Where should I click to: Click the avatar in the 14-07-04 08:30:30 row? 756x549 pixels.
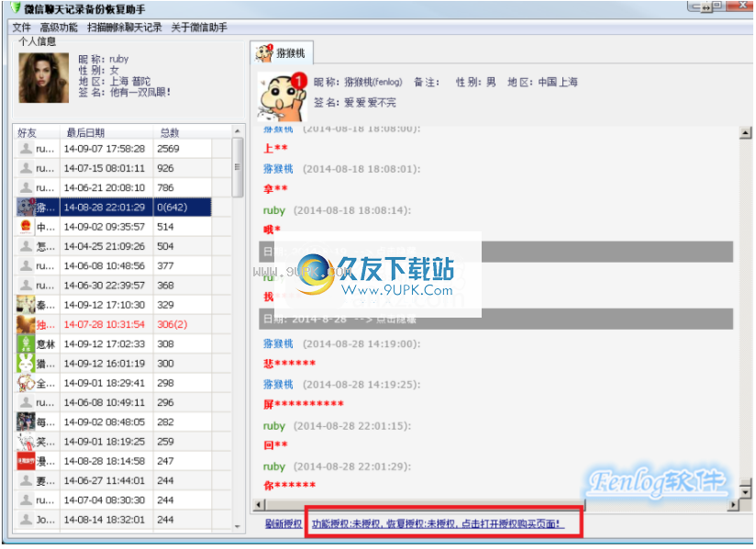pyautogui.click(x=26, y=500)
